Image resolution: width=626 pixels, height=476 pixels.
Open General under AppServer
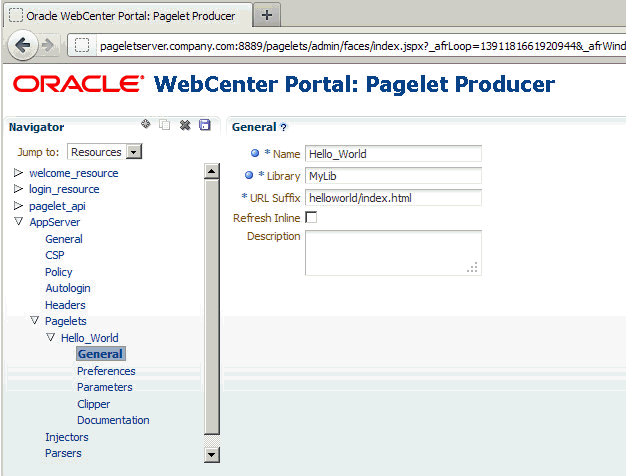coord(64,239)
